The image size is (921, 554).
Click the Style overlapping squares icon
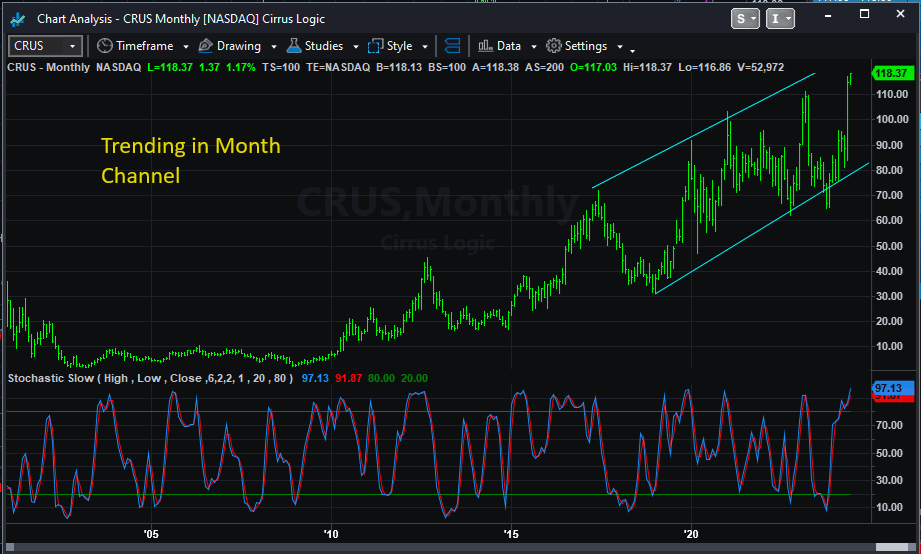[375, 46]
